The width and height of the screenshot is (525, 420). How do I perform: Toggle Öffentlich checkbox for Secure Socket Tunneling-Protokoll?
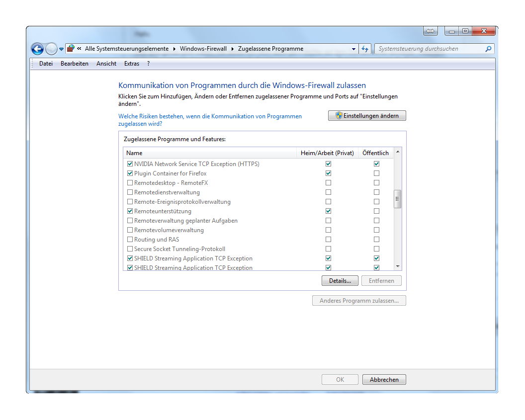tap(377, 249)
